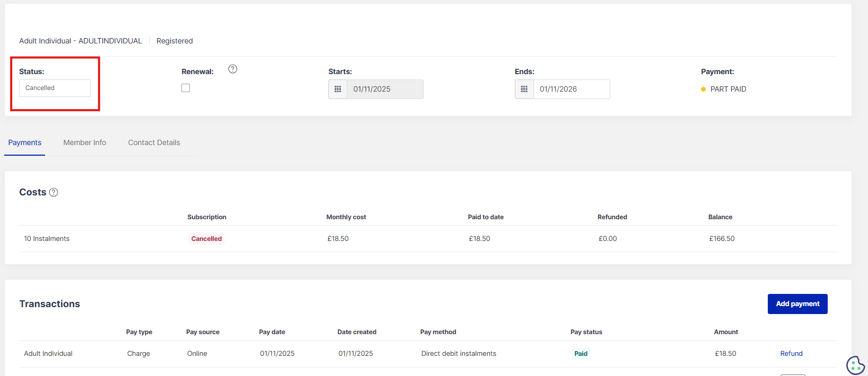Click the Add payment button
Viewport: 868px width, 376px height.
(x=797, y=304)
